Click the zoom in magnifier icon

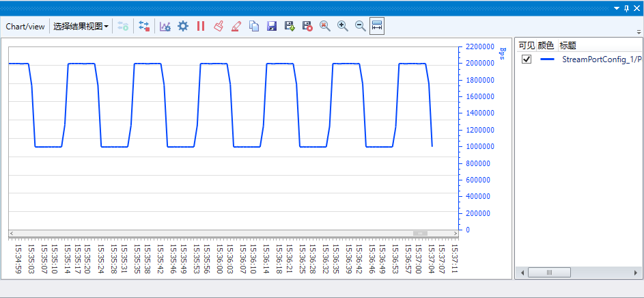342,26
